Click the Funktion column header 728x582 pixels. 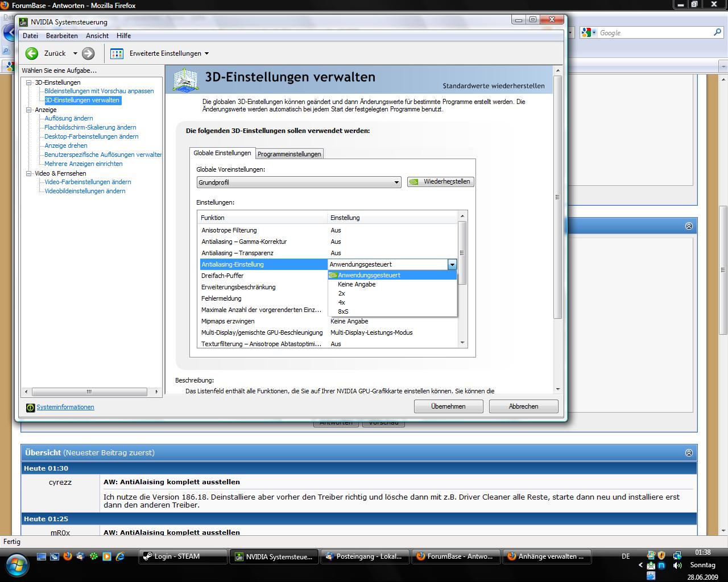[263, 218]
